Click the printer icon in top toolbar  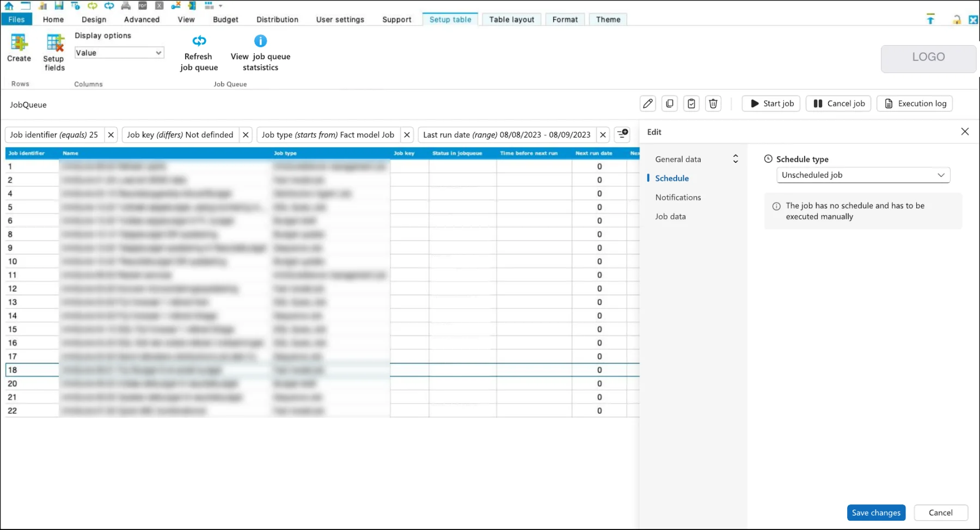126,5
